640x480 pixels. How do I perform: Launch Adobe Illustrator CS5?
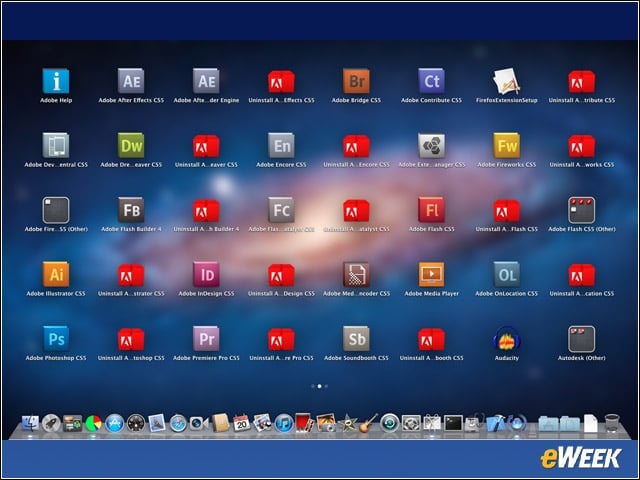click(x=56, y=274)
